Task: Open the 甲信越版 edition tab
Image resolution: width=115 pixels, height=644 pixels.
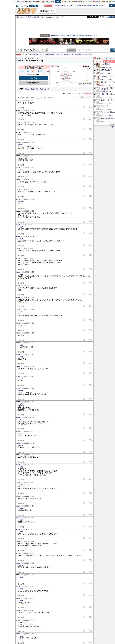Action: coord(33,6)
